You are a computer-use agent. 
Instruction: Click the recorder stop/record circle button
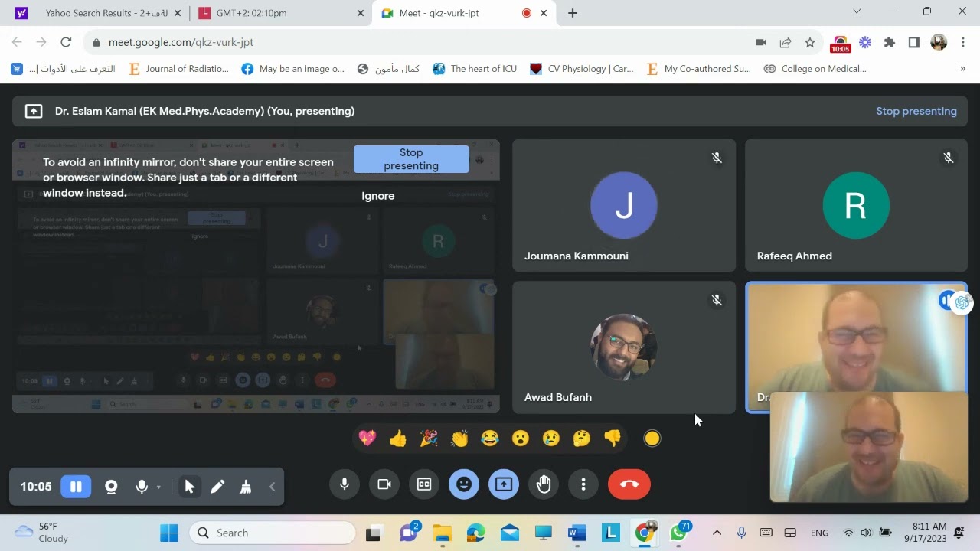coord(111,487)
